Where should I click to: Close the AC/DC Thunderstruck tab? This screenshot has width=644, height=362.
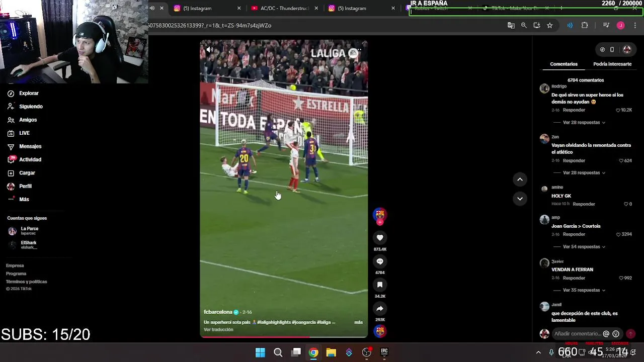click(x=316, y=8)
